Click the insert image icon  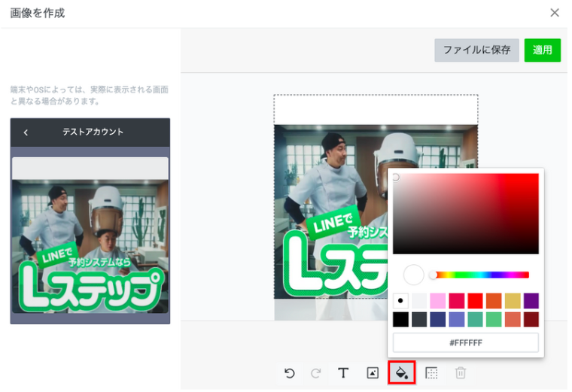click(373, 373)
